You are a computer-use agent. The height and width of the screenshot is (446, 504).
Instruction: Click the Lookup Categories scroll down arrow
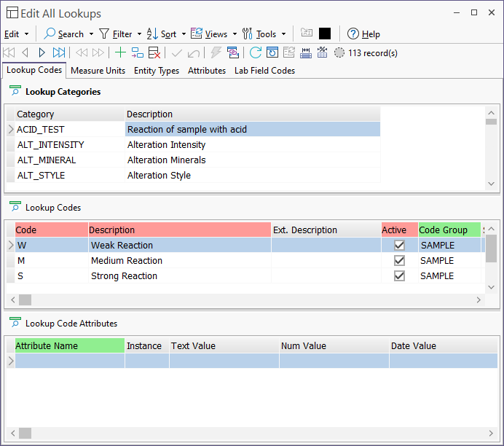[491, 184]
